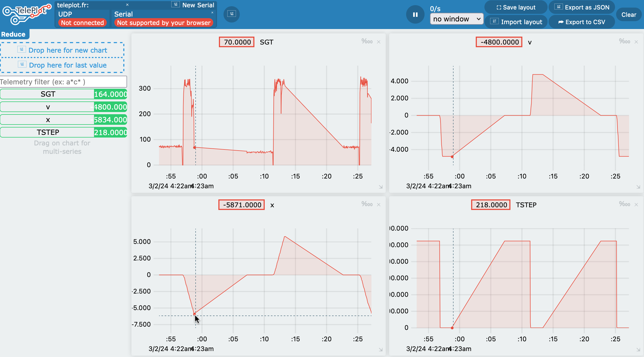
Task: Close the teleplot.fr UDP connection
Action: pyautogui.click(x=127, y=5)
